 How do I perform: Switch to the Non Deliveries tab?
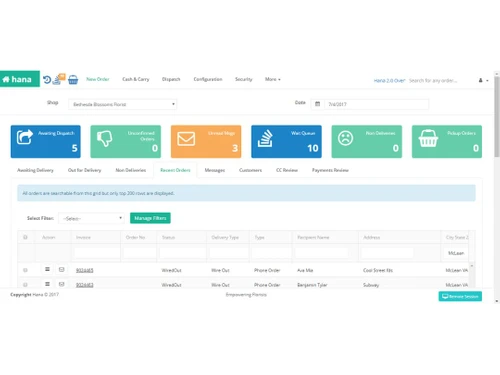pyautogui.click(x=131, y=170)
